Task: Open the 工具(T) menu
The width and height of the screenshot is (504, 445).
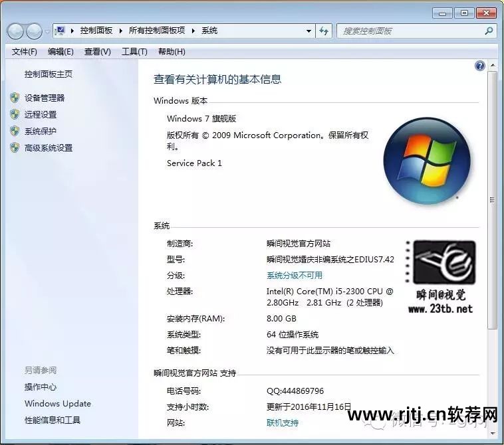Action: [x=134, y=51]
